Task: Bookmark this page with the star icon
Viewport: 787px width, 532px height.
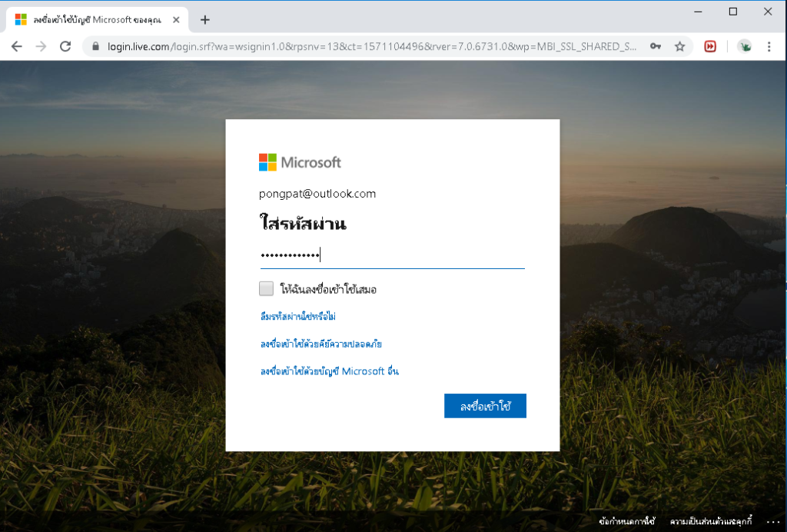Action: (x=679, y=47)
